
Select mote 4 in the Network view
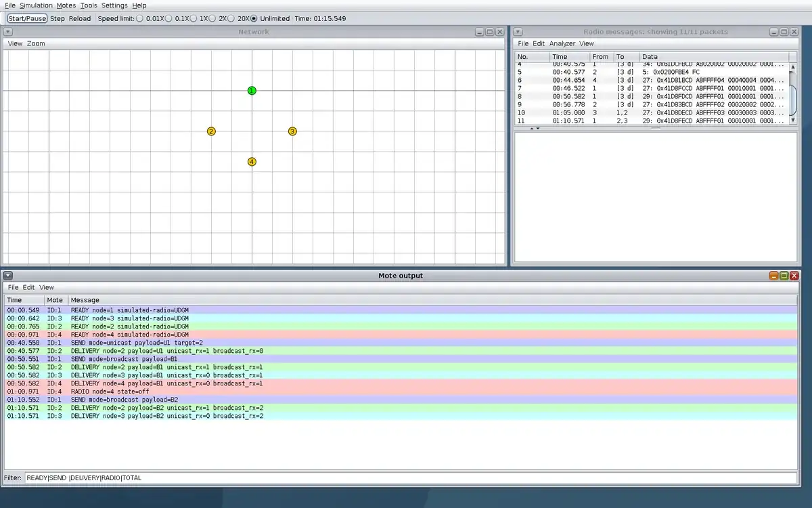tap(252, 162)
